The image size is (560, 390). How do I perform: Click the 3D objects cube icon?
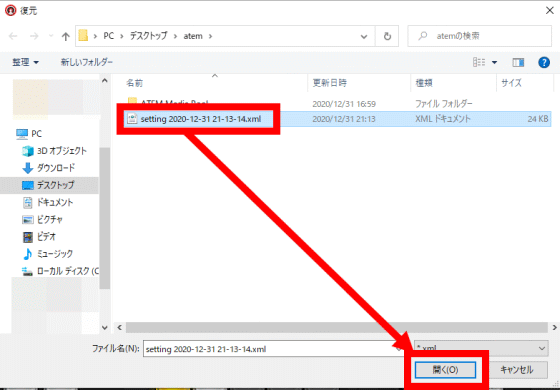click(x=28, y=151)
